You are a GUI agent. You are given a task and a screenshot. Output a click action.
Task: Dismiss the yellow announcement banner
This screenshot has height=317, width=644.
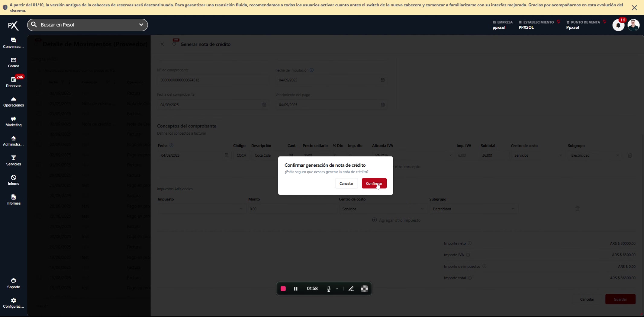pos(634,8)
